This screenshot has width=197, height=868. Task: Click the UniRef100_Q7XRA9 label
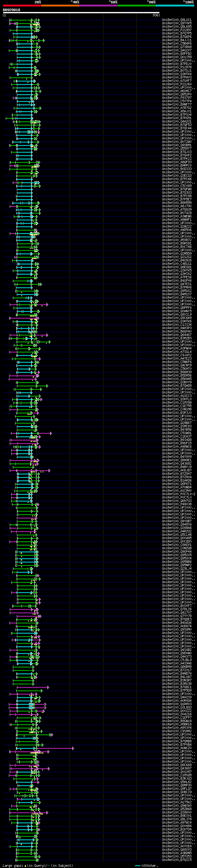[x=177, y=47]
